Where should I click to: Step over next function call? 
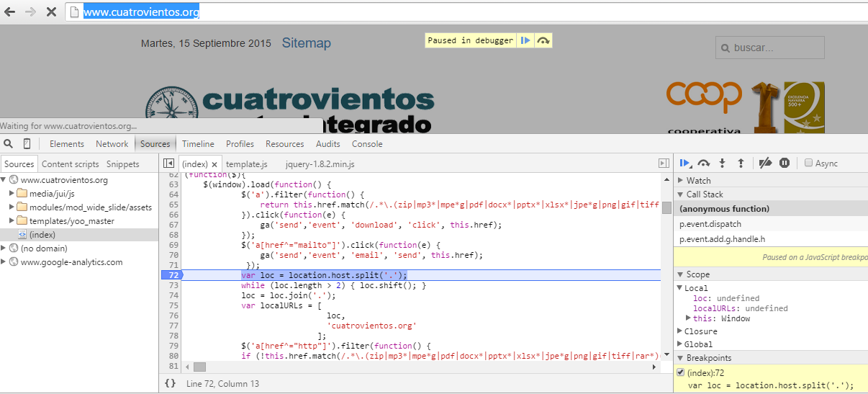click(704, 164)
